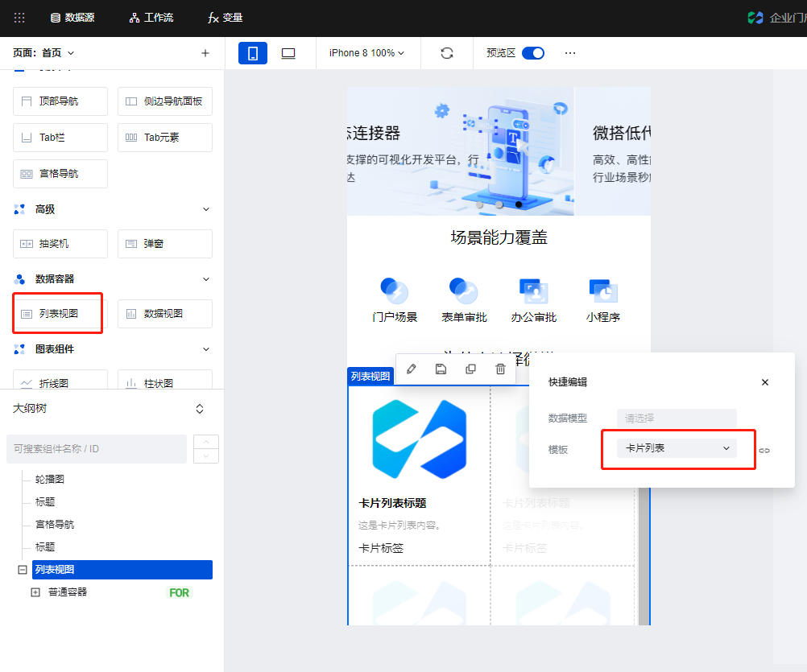
Task: Select 普通容器 in outline tree
Action: coord(68,592)
